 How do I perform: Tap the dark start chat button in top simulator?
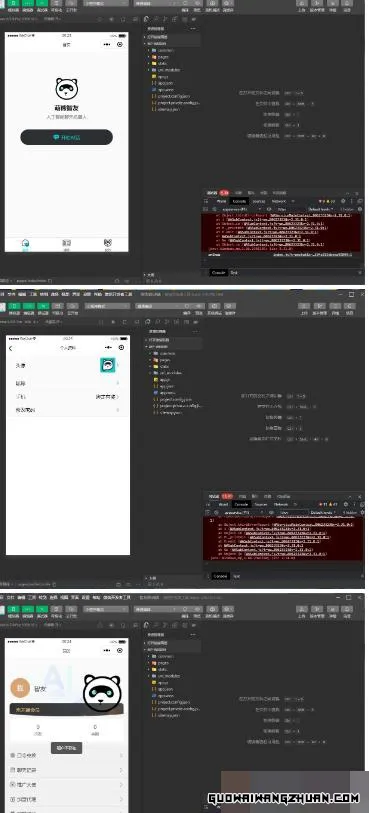pos(66,137)
